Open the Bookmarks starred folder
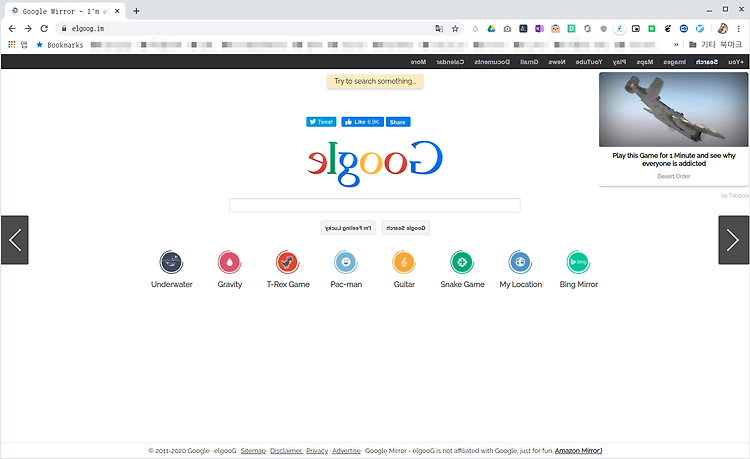 60,44
